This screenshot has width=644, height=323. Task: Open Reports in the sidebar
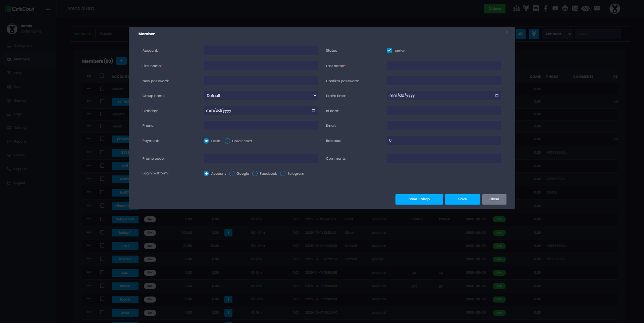[x=20, y=142]
